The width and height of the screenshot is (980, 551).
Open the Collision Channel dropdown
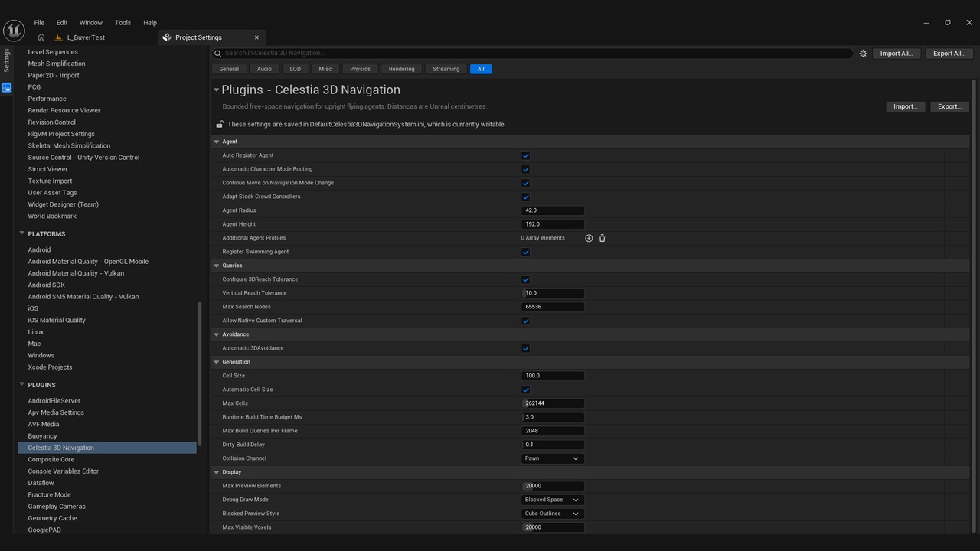pos(552,458)
